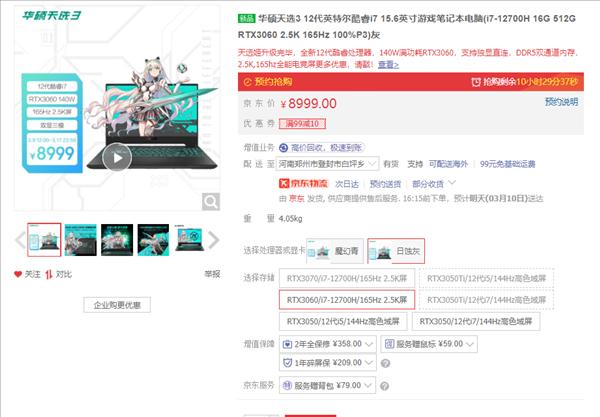Click the 次日达 delivery tag
600x417 pixels.
pos(347,184)
